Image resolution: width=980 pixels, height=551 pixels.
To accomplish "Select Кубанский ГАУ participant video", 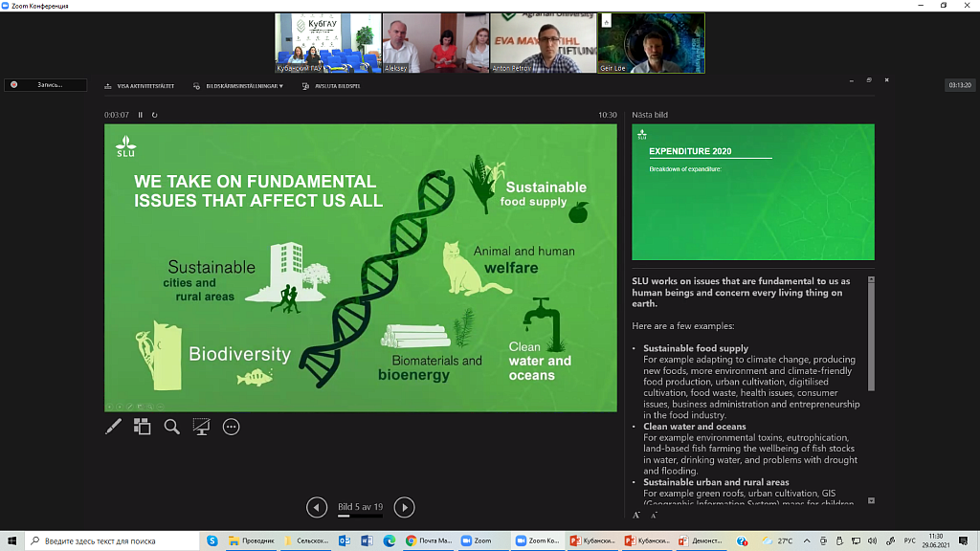I will pos(328,43).
